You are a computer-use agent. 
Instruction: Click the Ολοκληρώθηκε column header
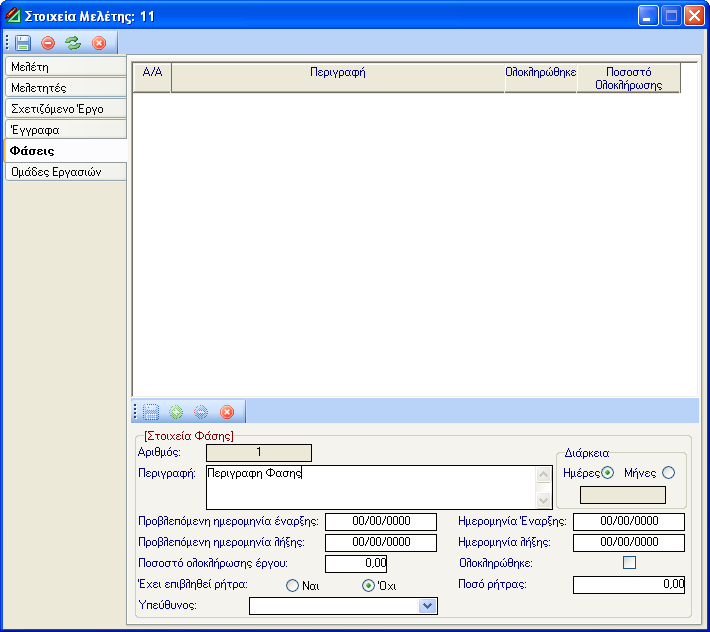tap(541, 78)
